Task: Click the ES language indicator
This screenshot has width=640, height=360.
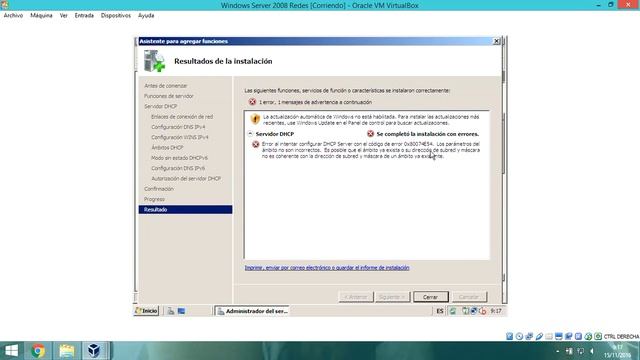Action: pyautogui.click(x=440, y=311)
